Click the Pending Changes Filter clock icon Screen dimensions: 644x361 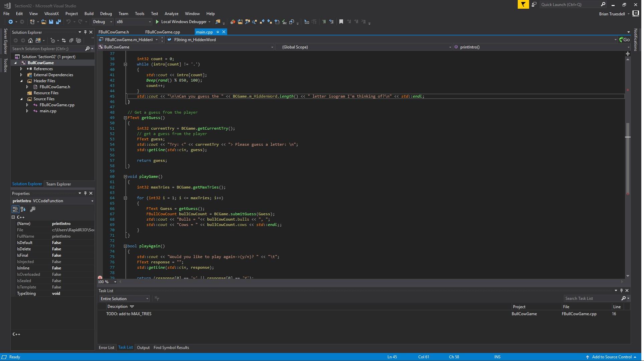click(53, 40)
